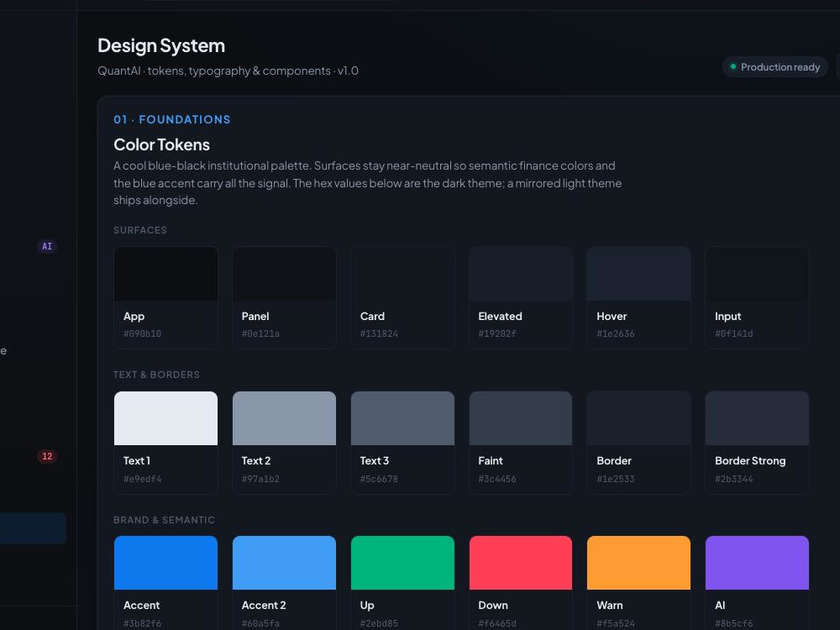This screenshot has height=630, width=840.
Task: Click the blue Accent swatch
Action: [x=165, y=563]
